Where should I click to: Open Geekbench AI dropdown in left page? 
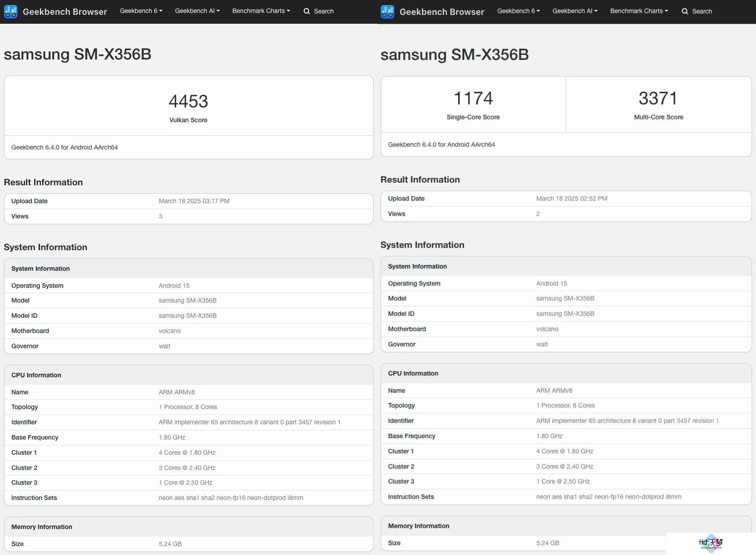click(197, 11)
